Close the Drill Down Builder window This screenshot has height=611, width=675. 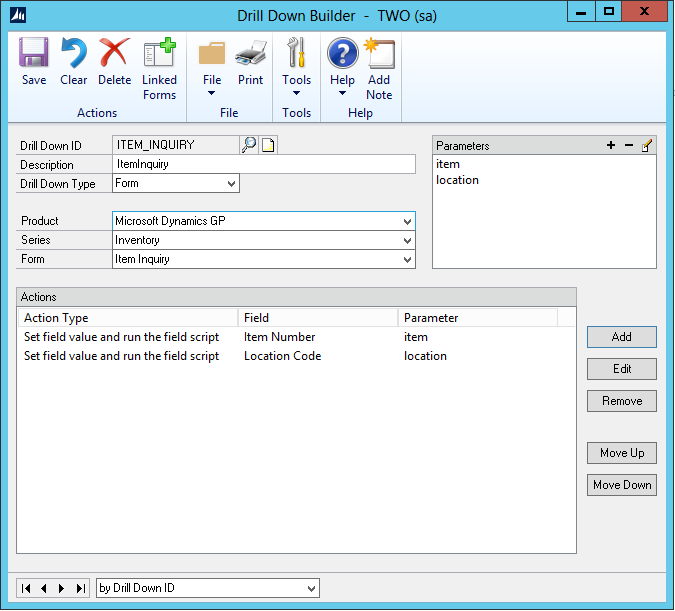click(x=644, y=12)
